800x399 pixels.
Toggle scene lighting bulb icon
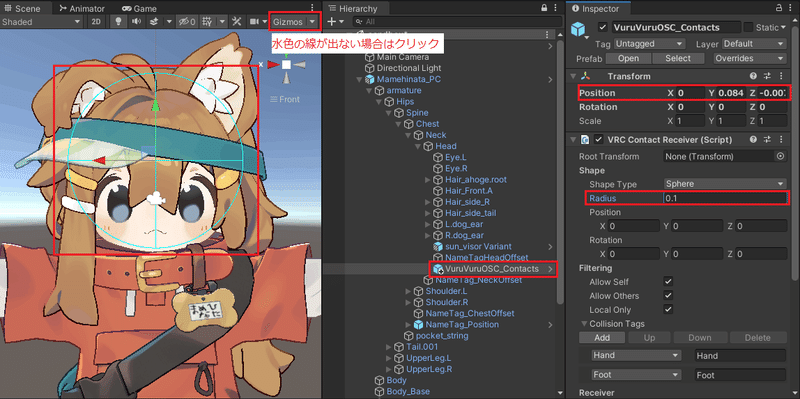click(x=119, y=21)
